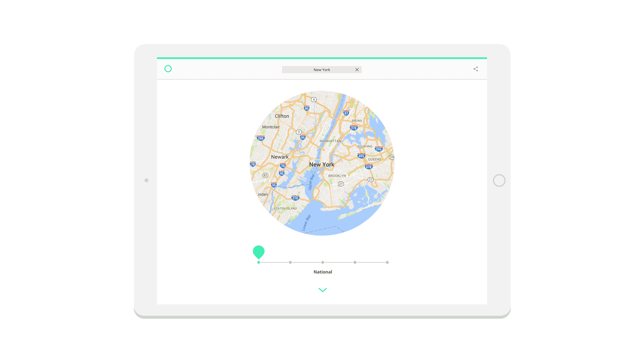The height and width of the screenshot is (362, 644).
Task: Click the National level label
Action: (x=323, y=272)
